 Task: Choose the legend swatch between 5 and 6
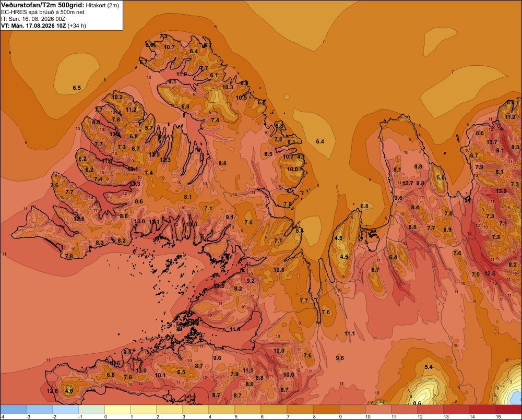click(x=248, y=409)
